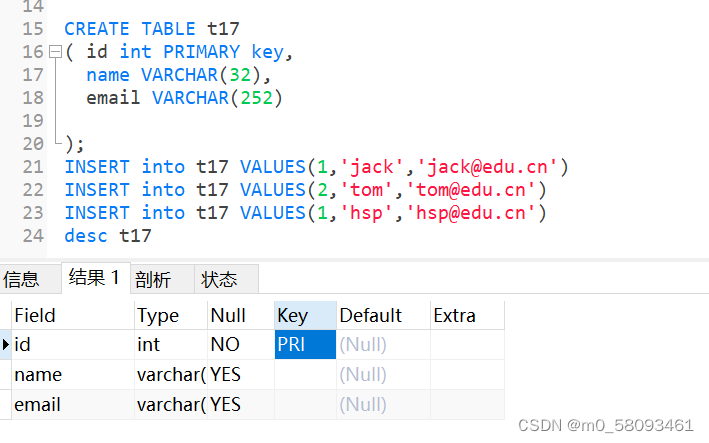Collapse the CREATE TABLE code fold marker

(55, 52)
